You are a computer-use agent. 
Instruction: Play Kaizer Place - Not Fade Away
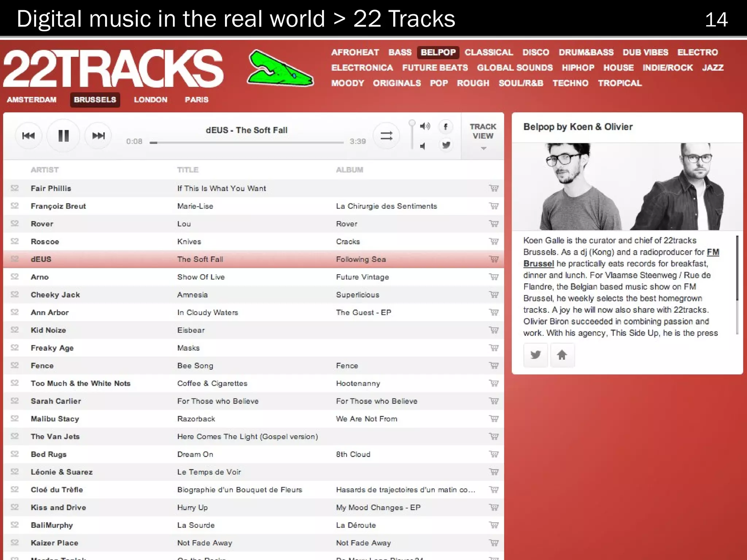pos(254,543)
